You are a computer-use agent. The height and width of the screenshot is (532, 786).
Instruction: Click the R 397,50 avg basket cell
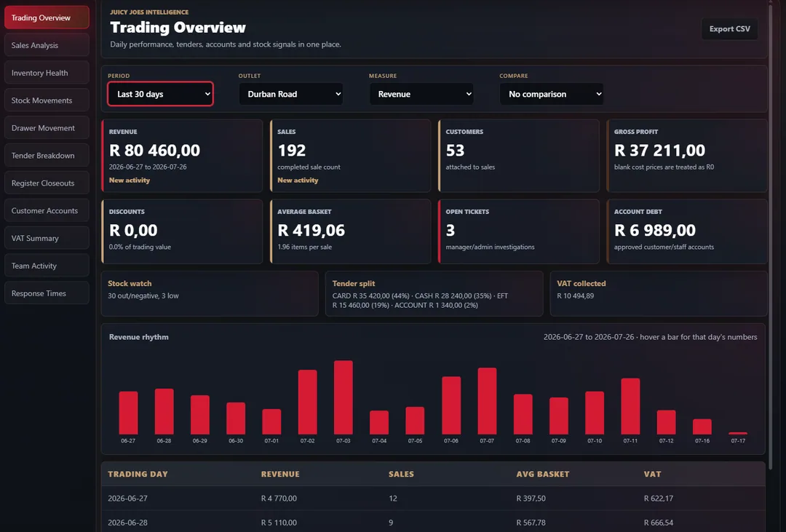pyautogui.click(x=531, y=499)
